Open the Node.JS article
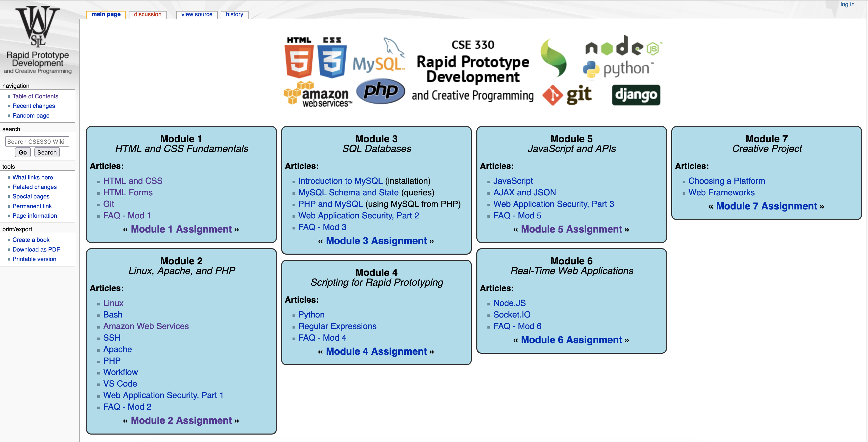The height and width of the screenshot is (442, 868). pos(510,303)
